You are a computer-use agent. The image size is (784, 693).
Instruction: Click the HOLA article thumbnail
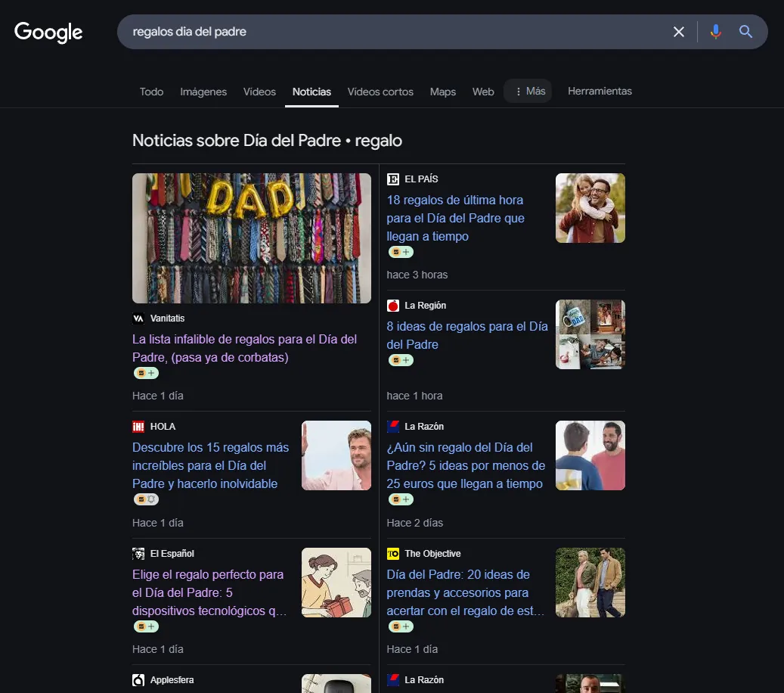pos(336,455)
